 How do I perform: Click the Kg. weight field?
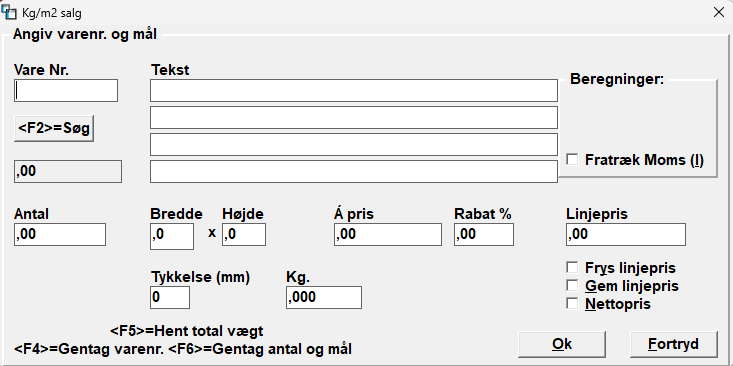324,297
